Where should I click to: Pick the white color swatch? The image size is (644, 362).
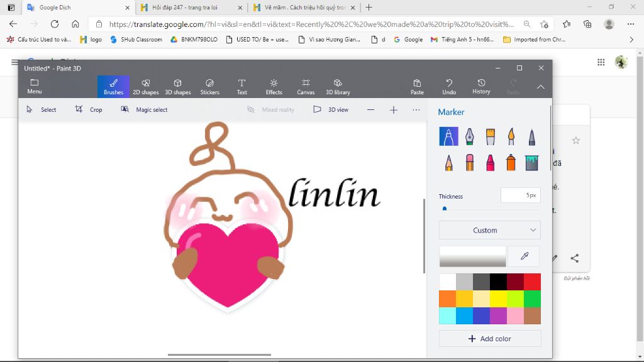(447, 282)
